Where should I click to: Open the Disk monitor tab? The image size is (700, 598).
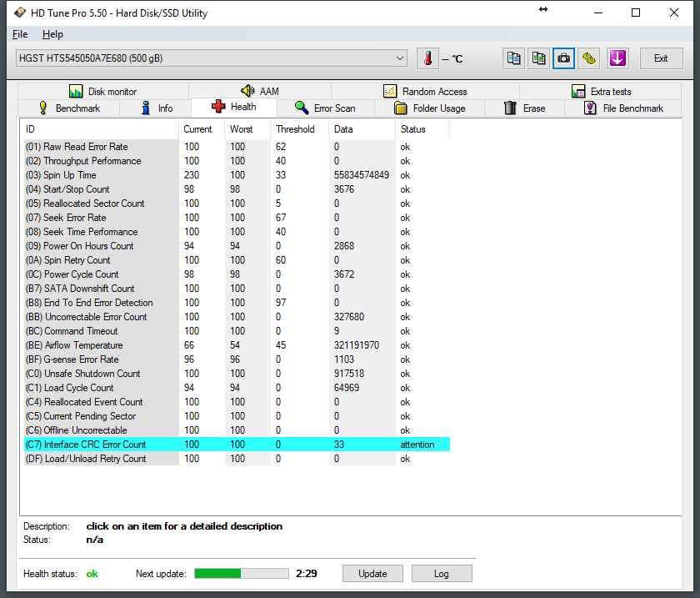[x=102, y=92]
